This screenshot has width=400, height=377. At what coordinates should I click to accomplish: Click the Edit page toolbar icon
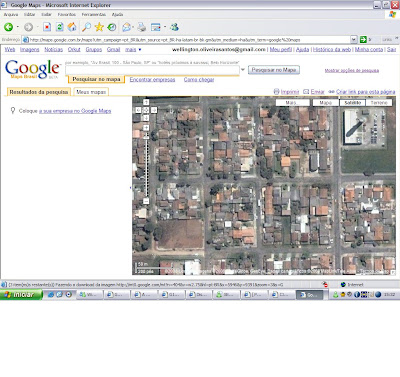coord(156,27)
